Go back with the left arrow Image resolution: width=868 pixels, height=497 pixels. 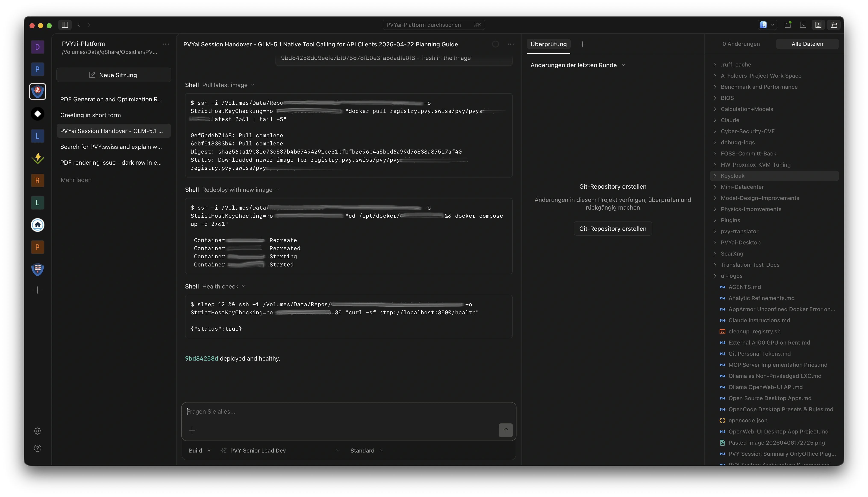[x=79, y=25]
